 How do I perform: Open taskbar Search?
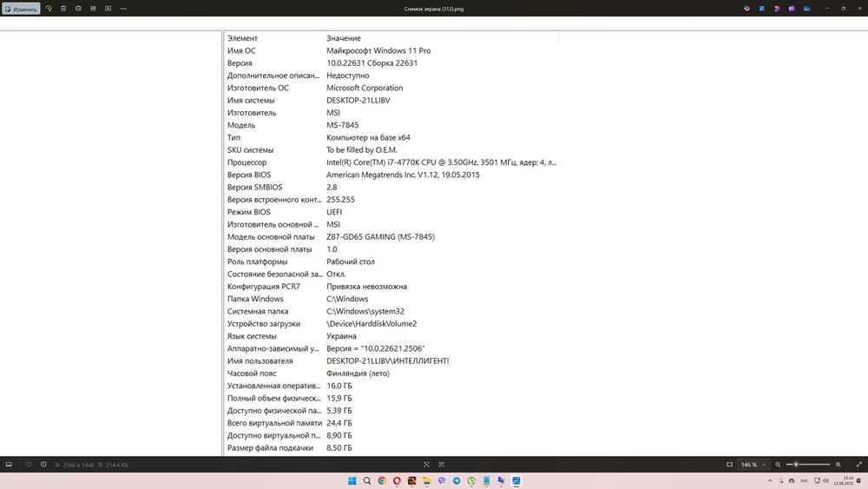point(367,480)
